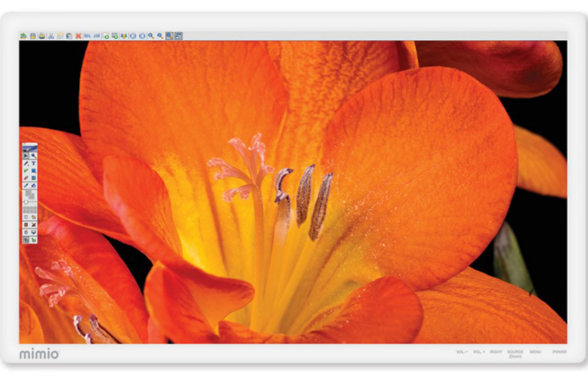Select the arrow Selection tool in palette
The image size is (588, 376).
26,155
